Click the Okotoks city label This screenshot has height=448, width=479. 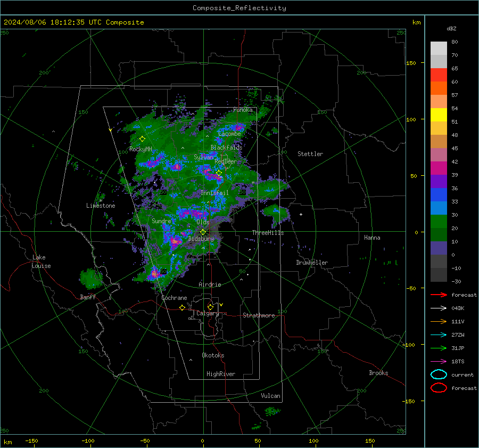pyautogui.click(x=213, y=355)
